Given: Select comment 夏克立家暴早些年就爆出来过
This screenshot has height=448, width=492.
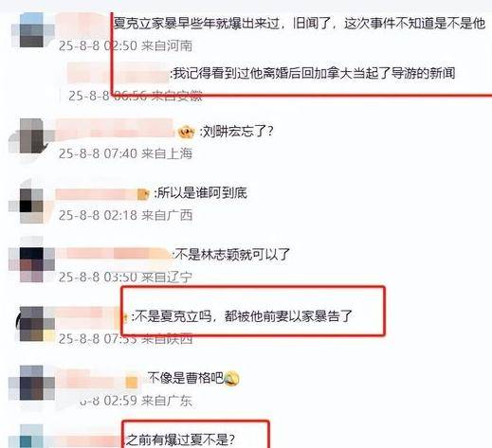Looking at the screenshot, I should (299, 24).
